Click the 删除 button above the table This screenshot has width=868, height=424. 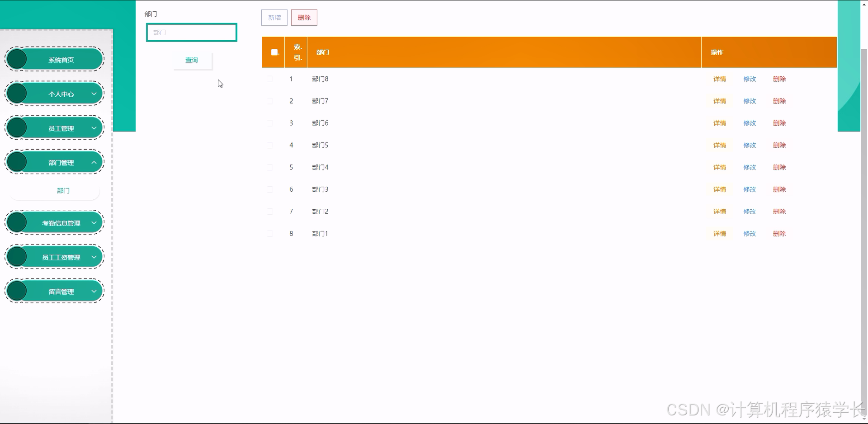(x=304, y=18)
